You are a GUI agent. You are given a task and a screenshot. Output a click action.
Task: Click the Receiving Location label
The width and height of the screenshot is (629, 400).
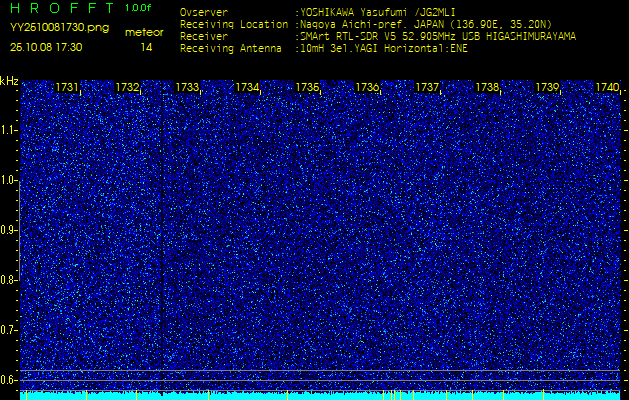click(234, 24)
